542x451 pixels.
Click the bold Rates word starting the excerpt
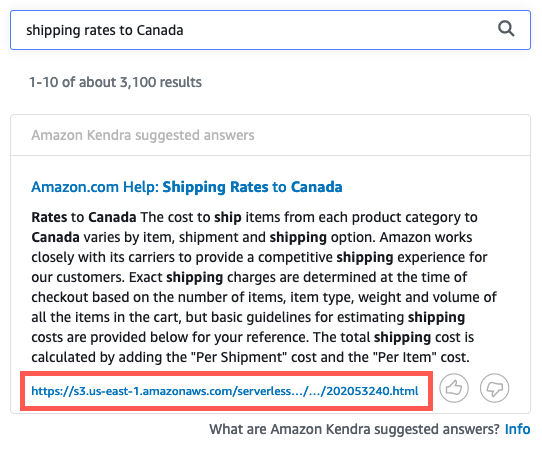49,217
